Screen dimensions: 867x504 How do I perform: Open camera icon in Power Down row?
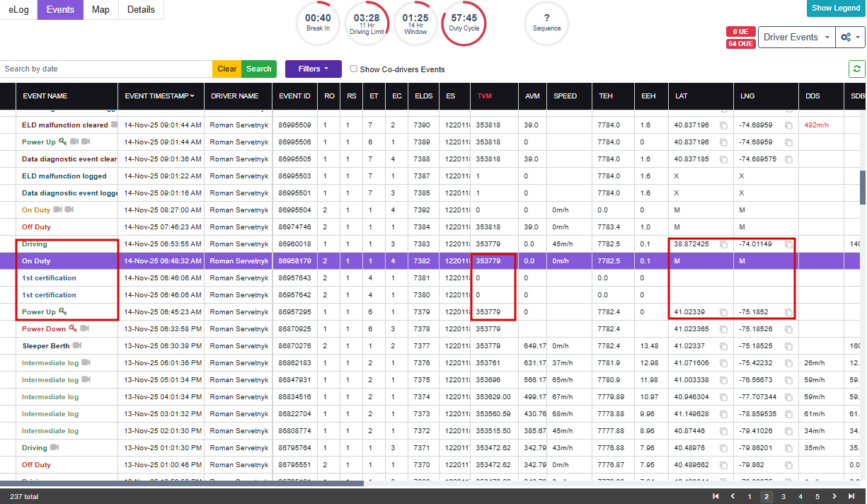(85, 328)
